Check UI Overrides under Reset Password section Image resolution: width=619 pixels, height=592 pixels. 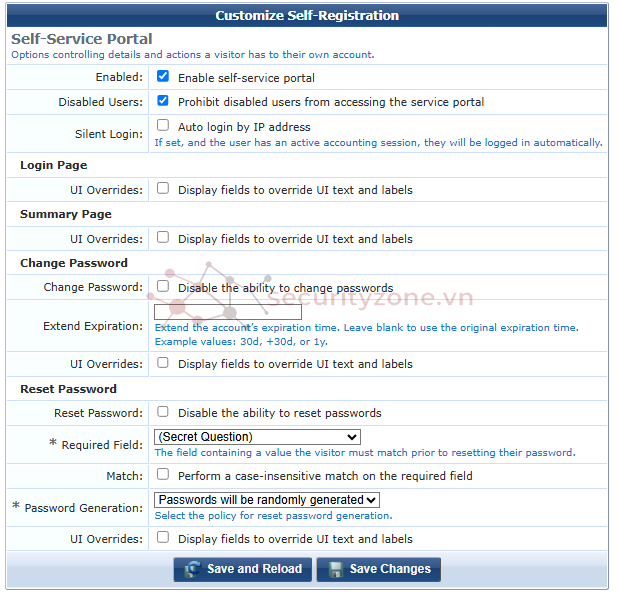163,538
